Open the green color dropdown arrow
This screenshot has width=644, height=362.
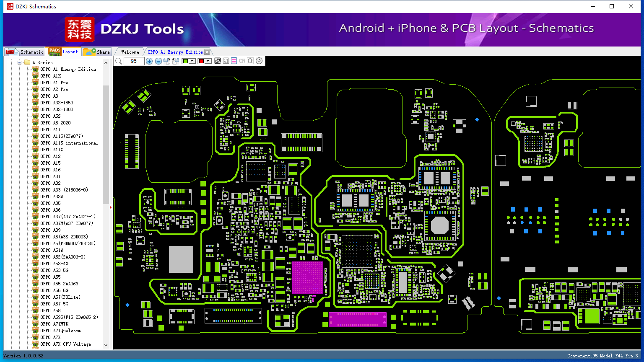[192, 61]
